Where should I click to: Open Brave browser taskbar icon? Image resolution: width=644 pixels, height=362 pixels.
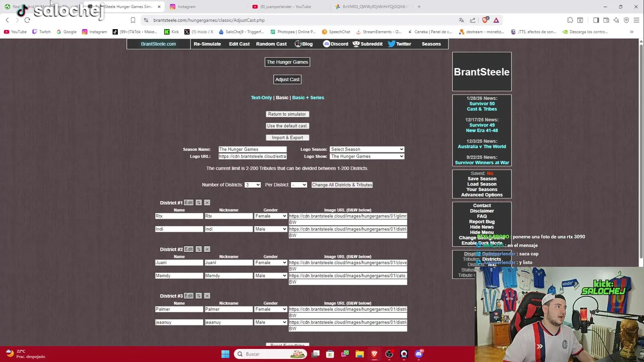click(x=374, y=354)
